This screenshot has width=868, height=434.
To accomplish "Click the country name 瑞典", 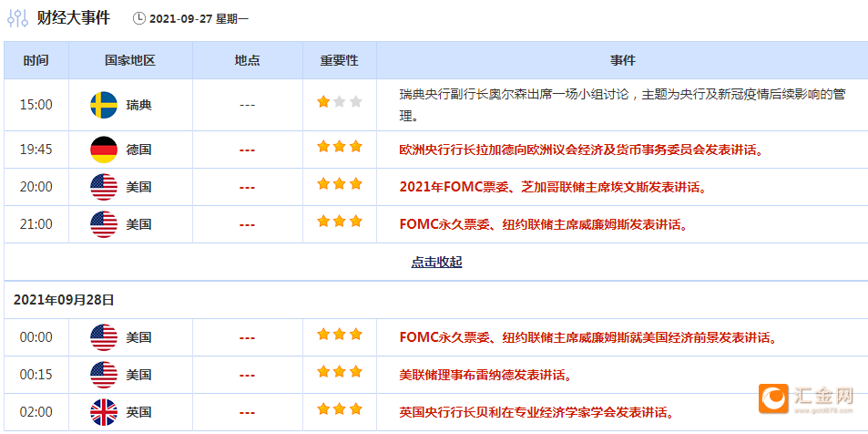I will tap(138, 106).
